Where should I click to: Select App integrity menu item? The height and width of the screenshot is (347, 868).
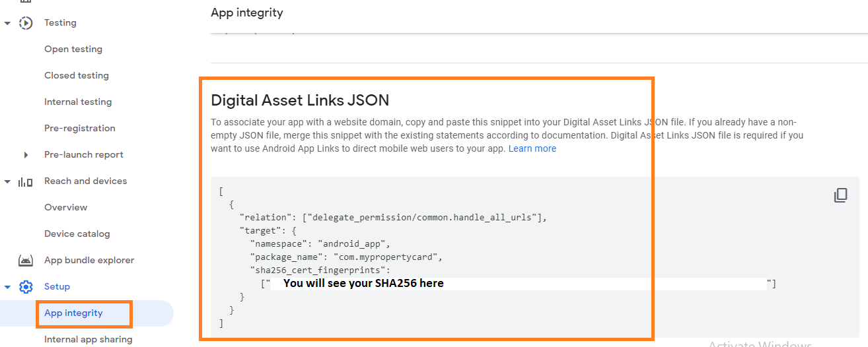(73, 313)
